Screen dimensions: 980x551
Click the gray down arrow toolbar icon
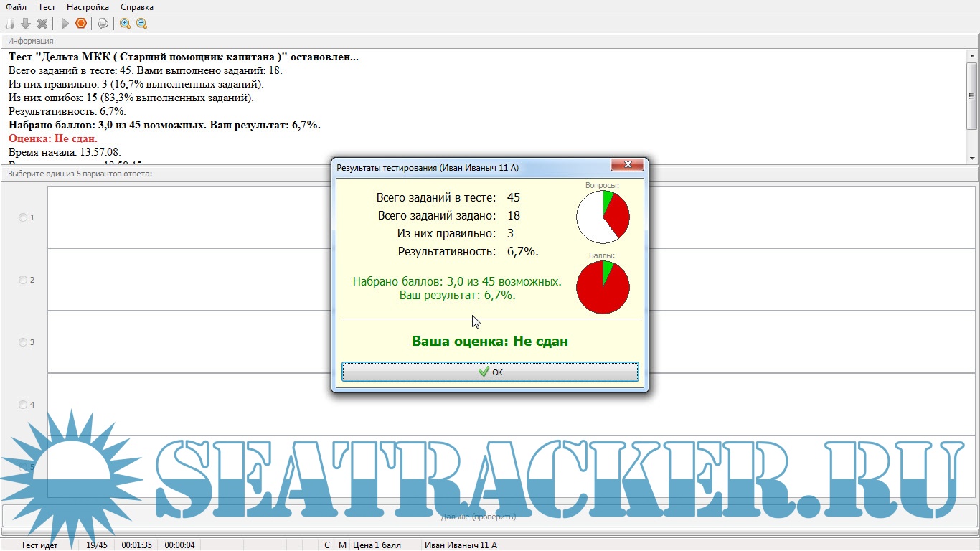point(26,24)
